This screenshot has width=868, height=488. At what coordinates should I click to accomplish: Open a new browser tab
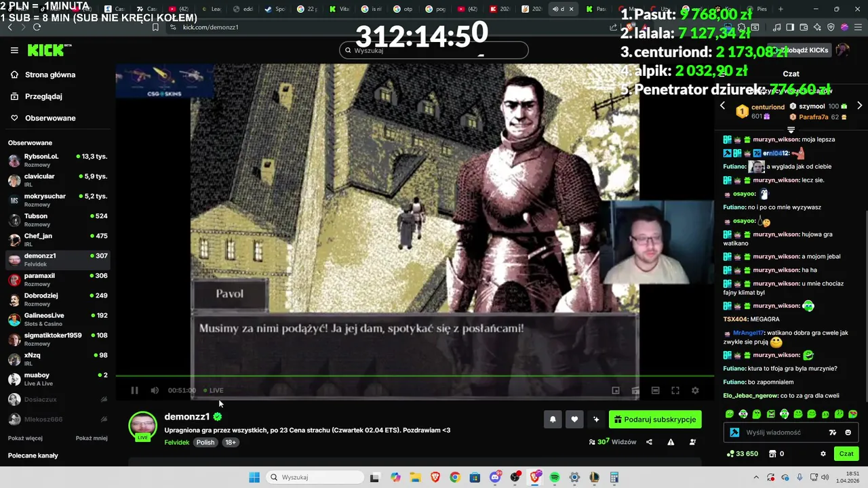pos(781,9)
